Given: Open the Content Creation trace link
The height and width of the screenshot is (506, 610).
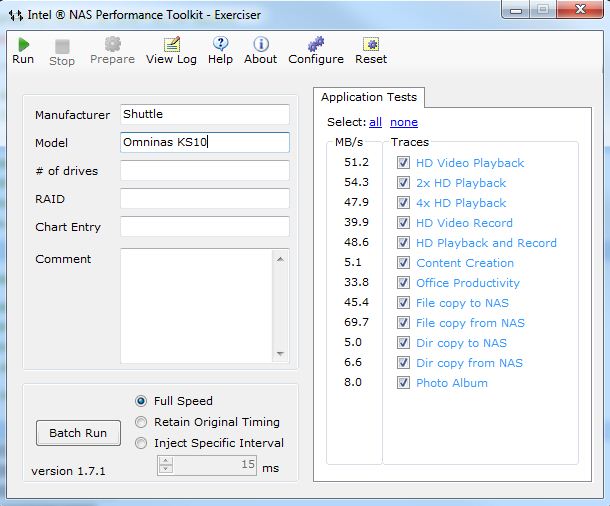Looking at the screenshot, I should (x=465, y=263).
